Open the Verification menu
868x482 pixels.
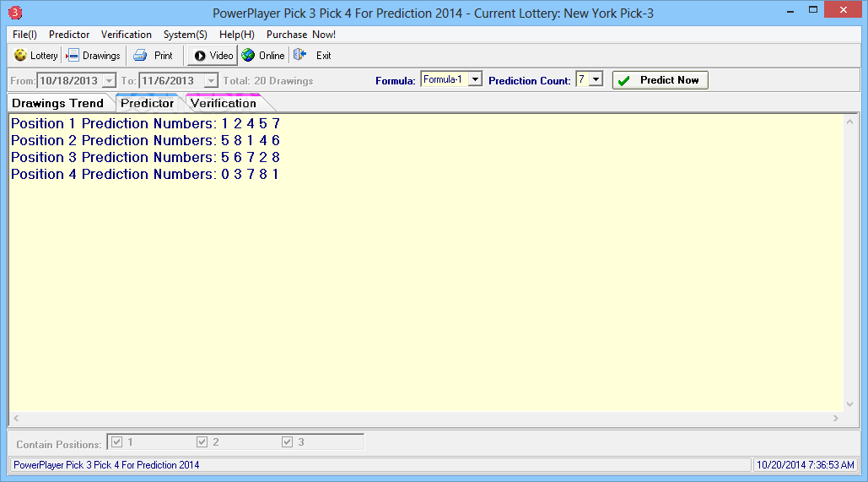[x=127, y=35]
